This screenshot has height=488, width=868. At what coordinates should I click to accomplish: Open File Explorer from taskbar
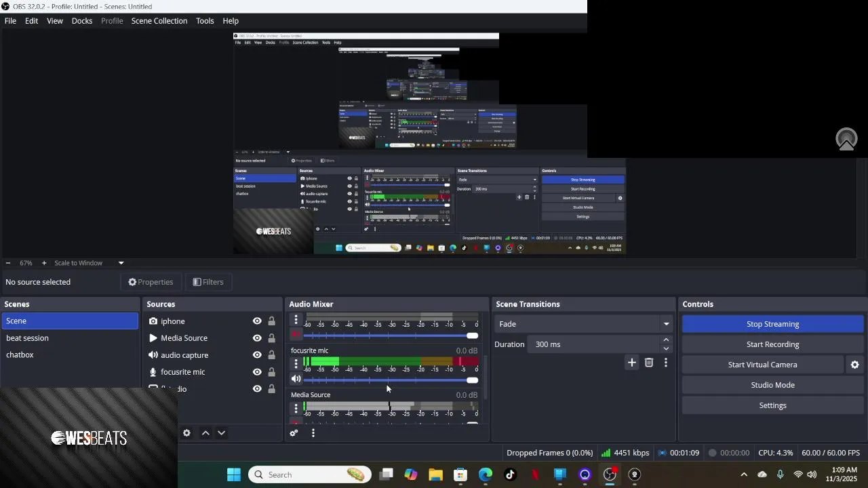click(x=435, y=474)
